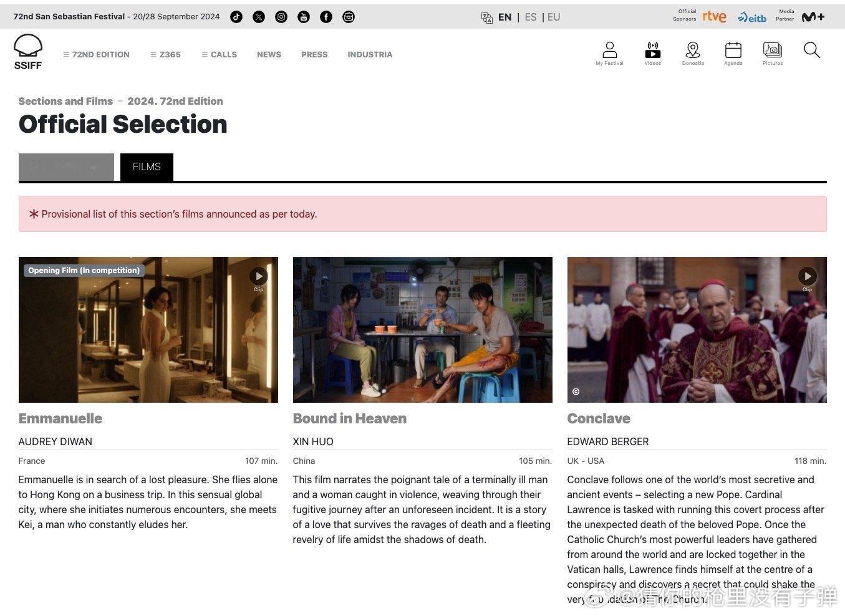Click the search magnifier icon
Screen dimensions: 845x616
[x=812, y=50]
